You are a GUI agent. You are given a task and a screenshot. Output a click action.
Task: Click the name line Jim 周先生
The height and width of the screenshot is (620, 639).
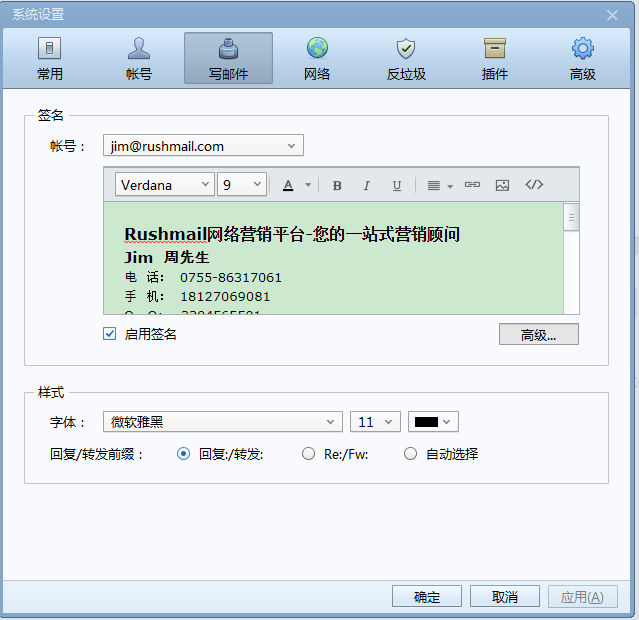point(166,257)
